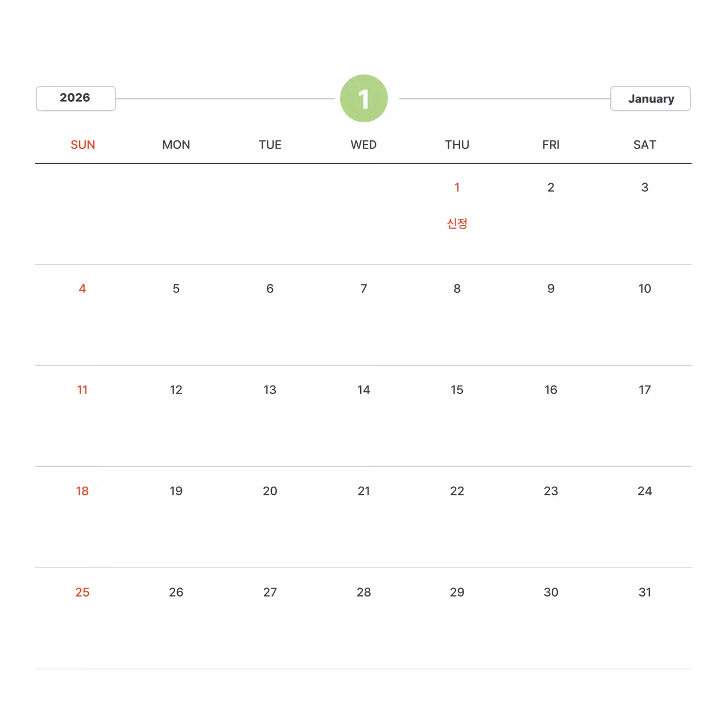
Task: Choose Sunday January 18
Action: click(x=82, y=491)
